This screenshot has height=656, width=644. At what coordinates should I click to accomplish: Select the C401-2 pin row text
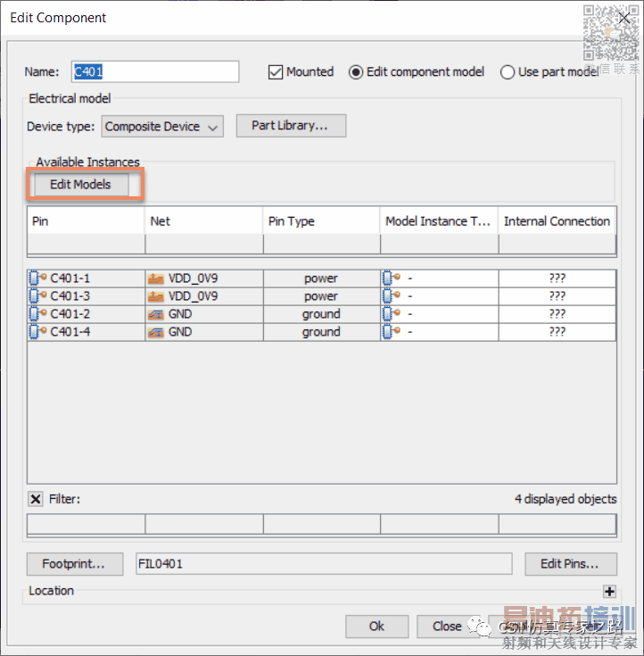(x=70, y=314)
